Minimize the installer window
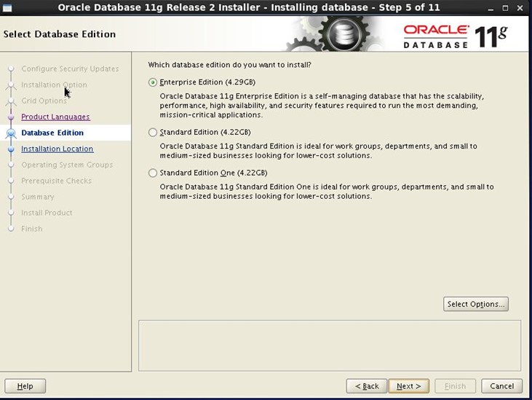The height and width of the screenshot is (400, 532). pos(491,7)
